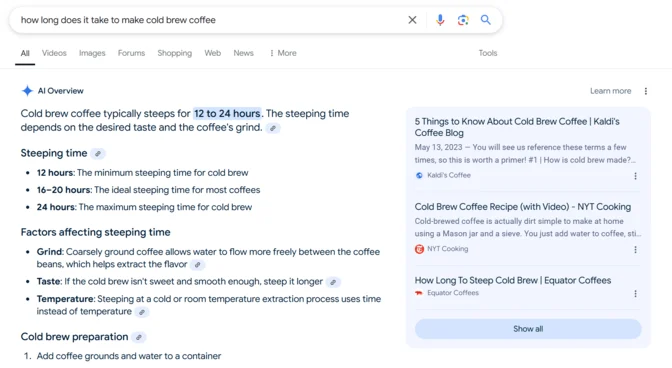
Task: Click the highlighted 12 to 24 hours text
Action: tap(227, 114)
